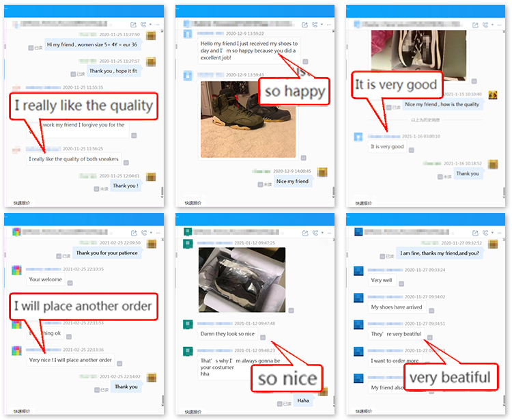This screenshot has width=512, height=420.
Task: Expand call dropdown arrow in 'Very well' chat
Action: [x=493, y=233]
